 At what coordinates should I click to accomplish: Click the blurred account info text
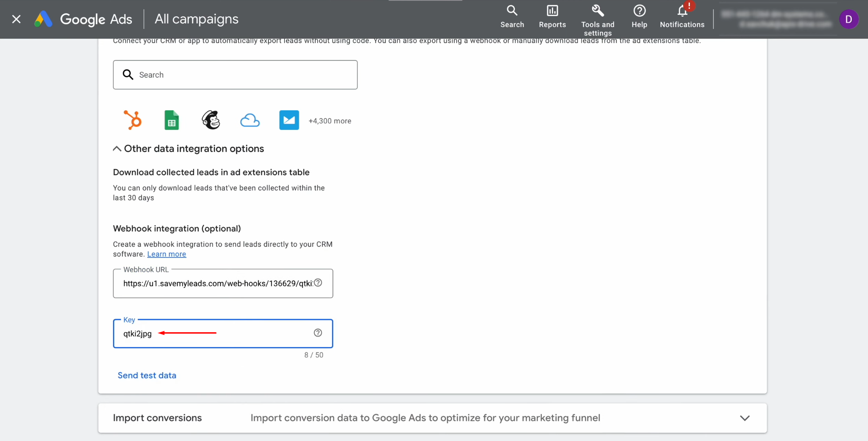point(776,19)
